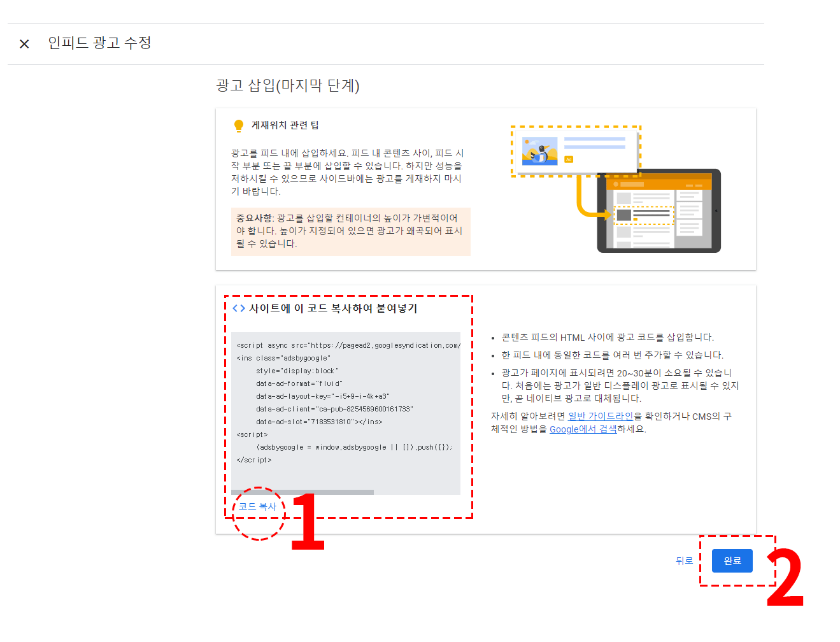Click the lightbulb tip icon
Image resolution: width=840 pixels, height=642 pixels.
(239, 125)
